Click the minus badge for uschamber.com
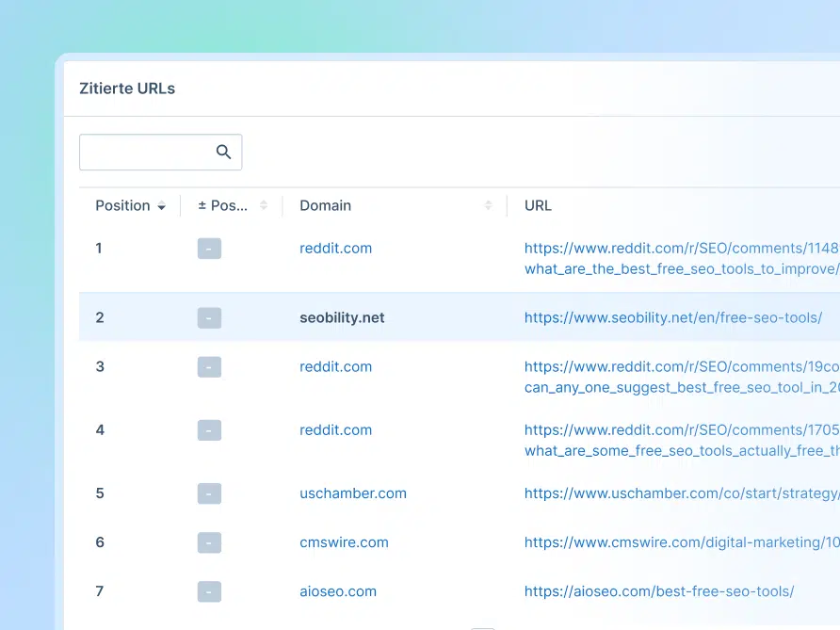Screen dimensions: 840x630 point(209,493)
